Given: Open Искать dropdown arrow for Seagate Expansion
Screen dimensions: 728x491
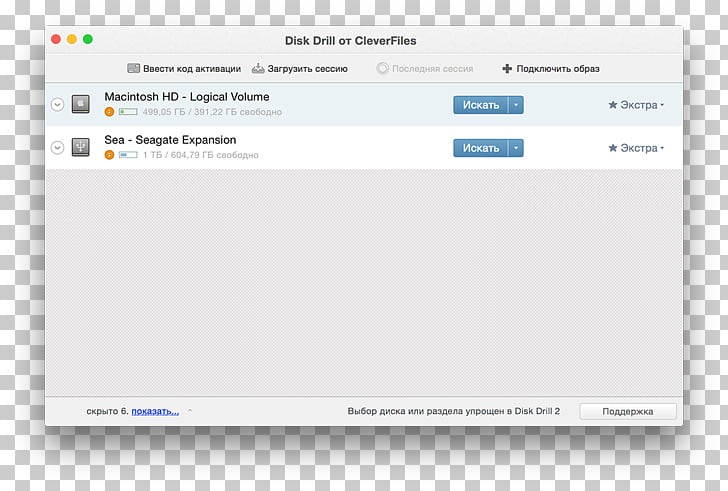Looking at the screenshot, I should [x=516, y=148].
